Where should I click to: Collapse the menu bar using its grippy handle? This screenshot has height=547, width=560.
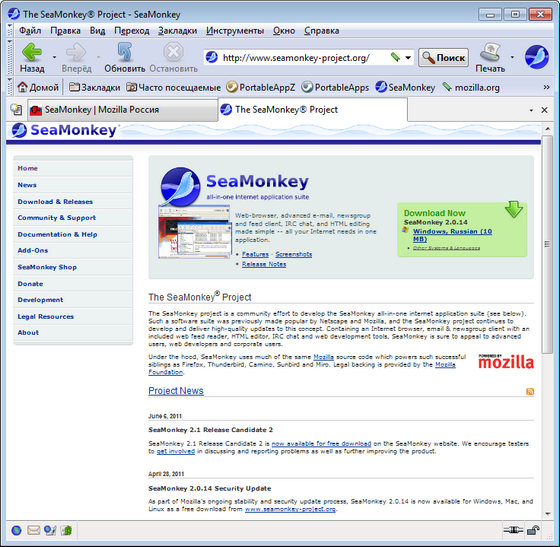tap(10, 30)
